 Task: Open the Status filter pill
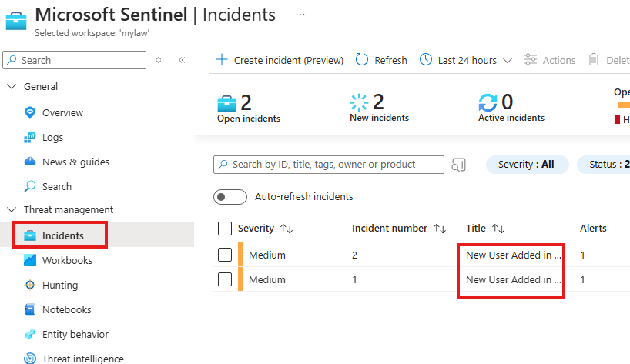pos(604,165)
